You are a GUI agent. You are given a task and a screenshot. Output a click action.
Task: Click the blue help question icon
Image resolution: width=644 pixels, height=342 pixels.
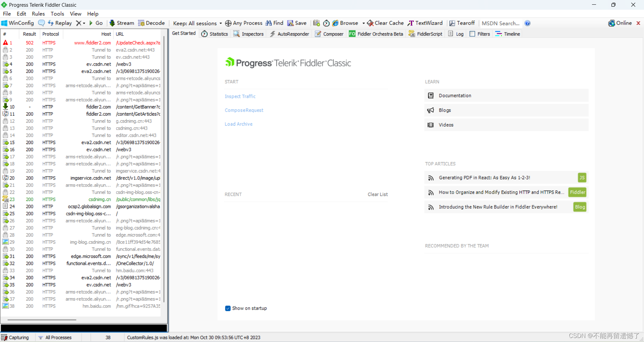click(x=528, y=23)
